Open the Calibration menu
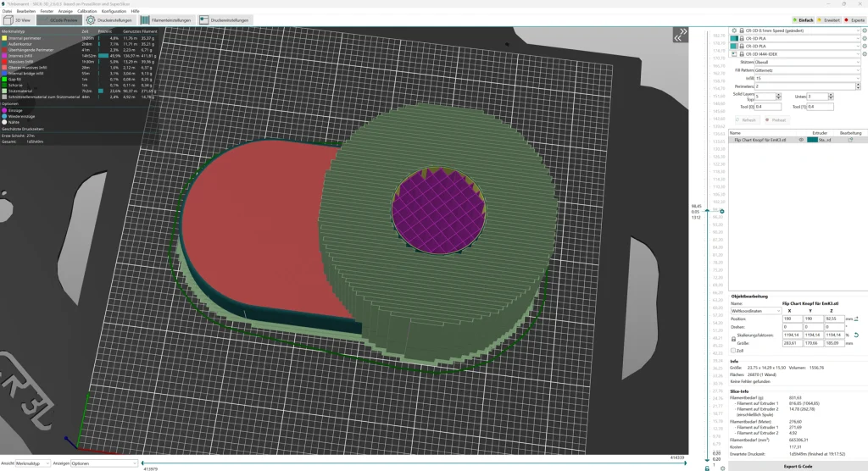Image resolution: width=868 pixels, height=471 pixels. 86,11
